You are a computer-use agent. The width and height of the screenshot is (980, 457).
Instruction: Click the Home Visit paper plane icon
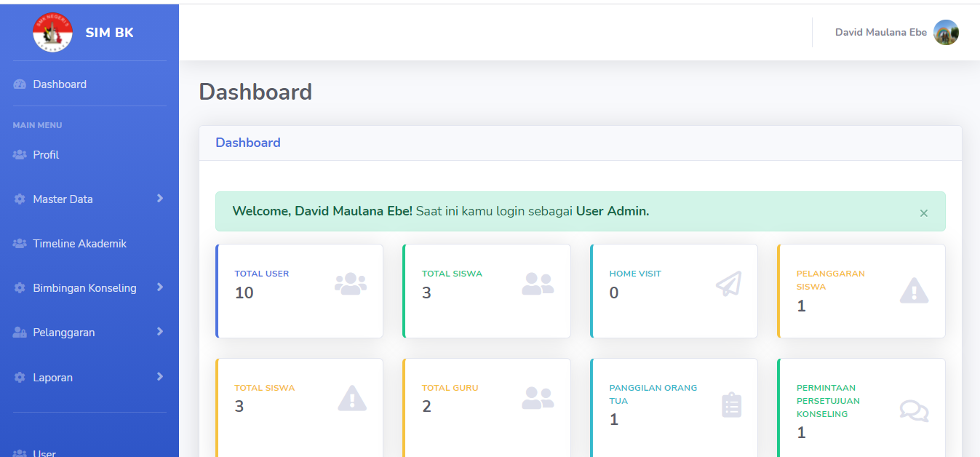tap(728, 284)
